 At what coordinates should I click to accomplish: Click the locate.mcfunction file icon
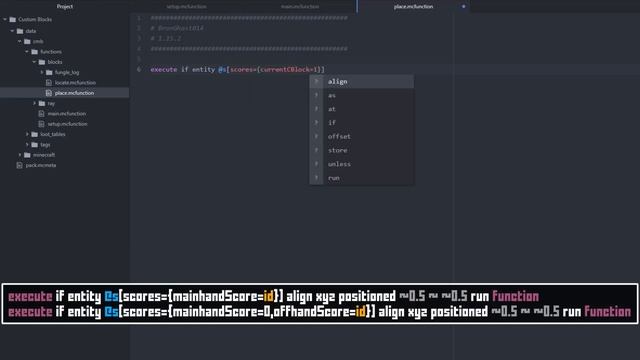point(49,82)
